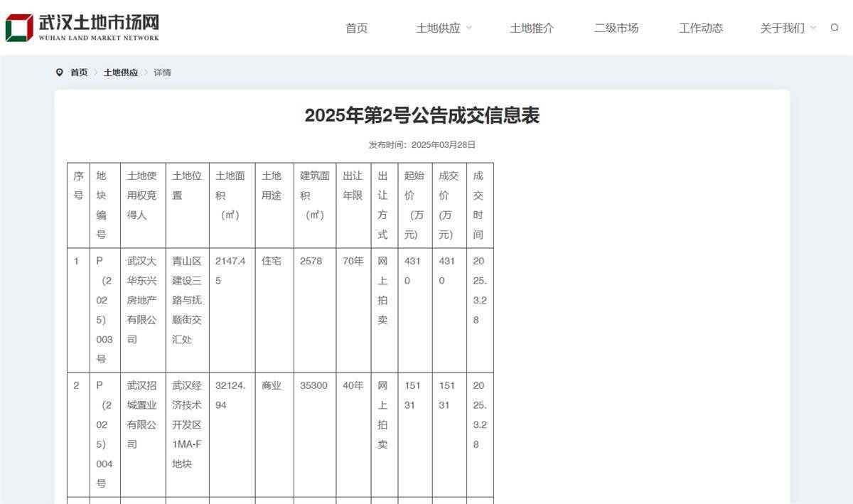
Task: Click the location pin breadcrumb icon
Action: [x=60, y=73]
